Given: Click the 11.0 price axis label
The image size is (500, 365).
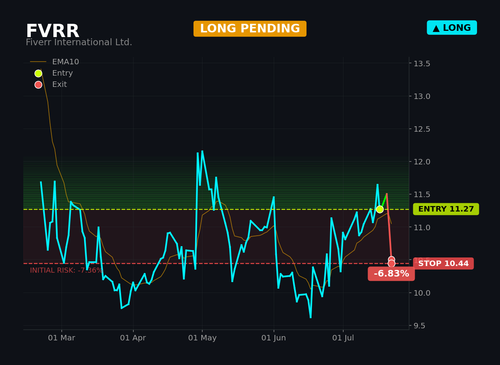Looking at the screenshot, I should [422, 227].
